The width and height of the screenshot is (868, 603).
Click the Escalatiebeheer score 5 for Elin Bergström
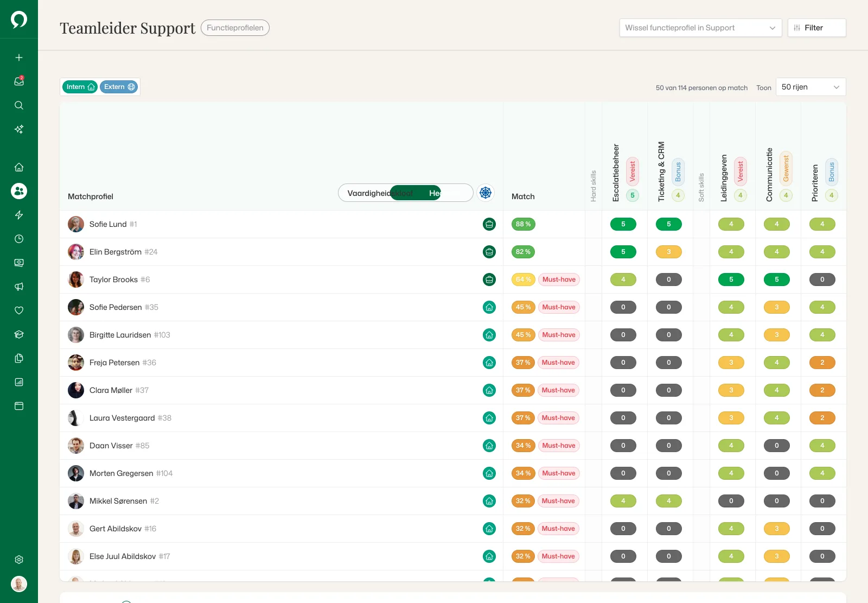click(x=623, y=252)
